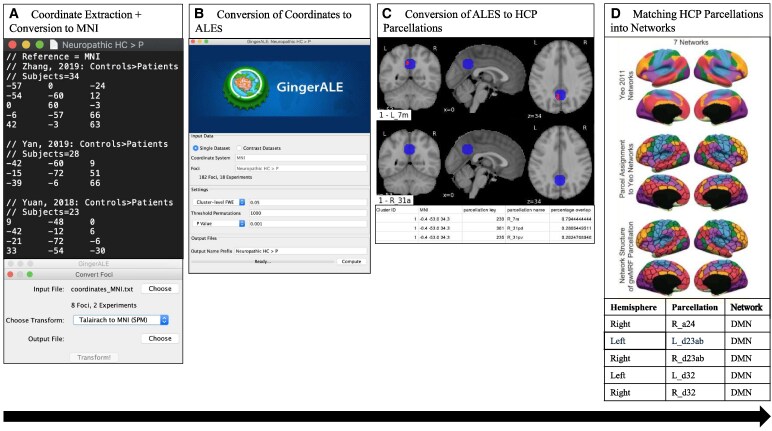772x431 pixels.
Task: Select the Contrast Datasets radio button
Action: (x=239, y=148)
